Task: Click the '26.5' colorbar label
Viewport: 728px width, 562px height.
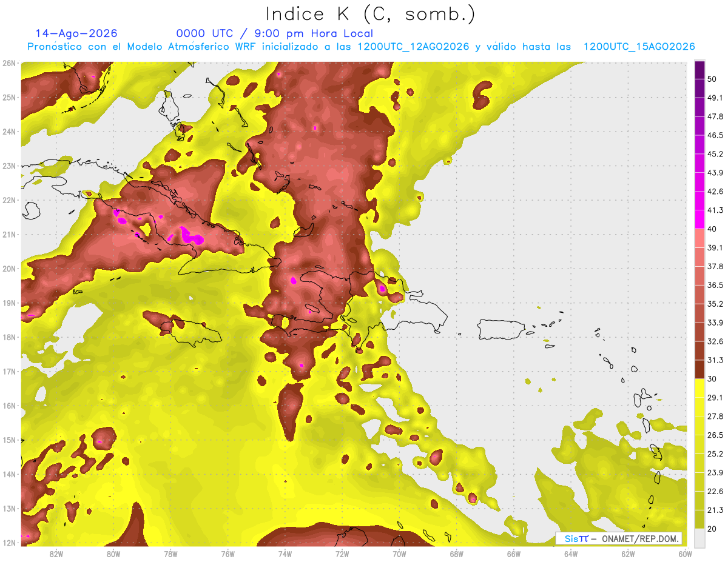Action: point(715,435)
